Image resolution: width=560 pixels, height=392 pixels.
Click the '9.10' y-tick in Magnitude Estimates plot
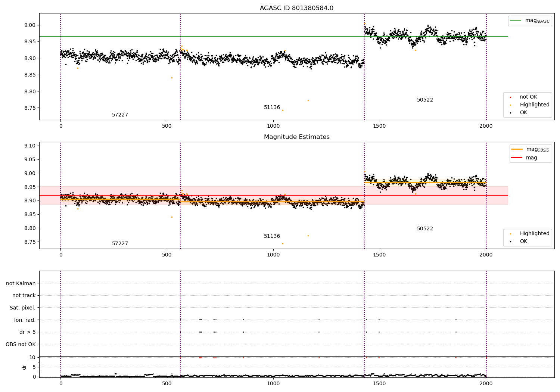[x=29, y=146]
